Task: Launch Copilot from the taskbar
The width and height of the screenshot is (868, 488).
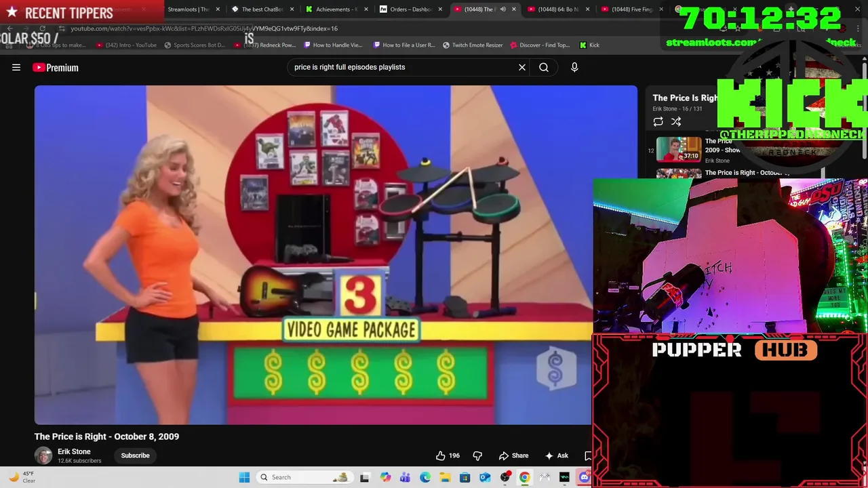Action: click(x=385, y=477)
